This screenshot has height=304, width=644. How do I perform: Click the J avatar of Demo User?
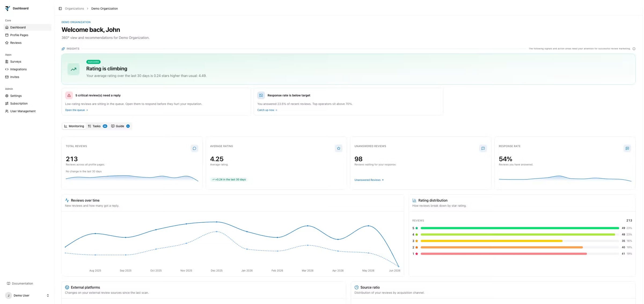(9, 295)
